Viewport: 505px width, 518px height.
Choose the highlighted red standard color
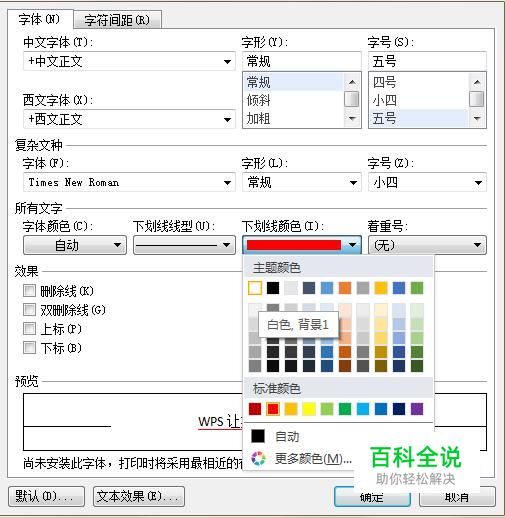(x=273, y=409)
